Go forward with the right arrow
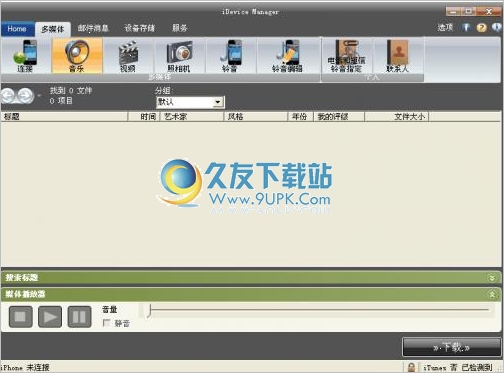The height and width of the screenshot is (373, 504). pos(25,96)
